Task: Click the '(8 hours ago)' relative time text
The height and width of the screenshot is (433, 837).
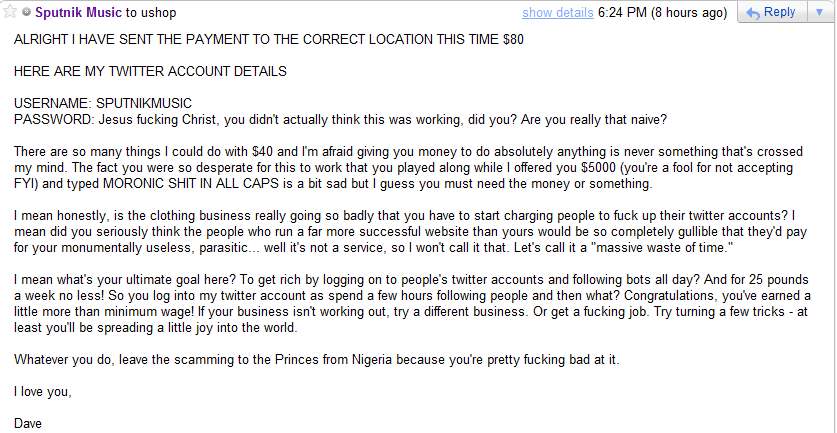Action: [x=690, y=13]
